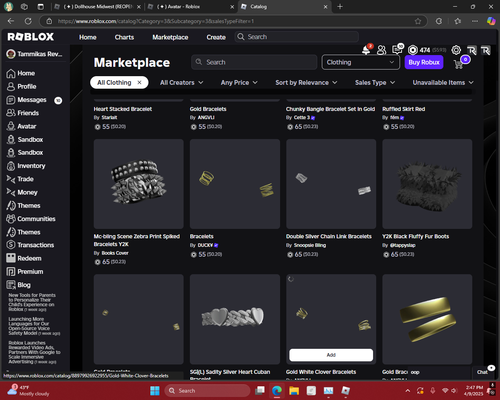Screen dimensions: 500x400
Task: Open the settings gear icon
Action: click(456, 50)
